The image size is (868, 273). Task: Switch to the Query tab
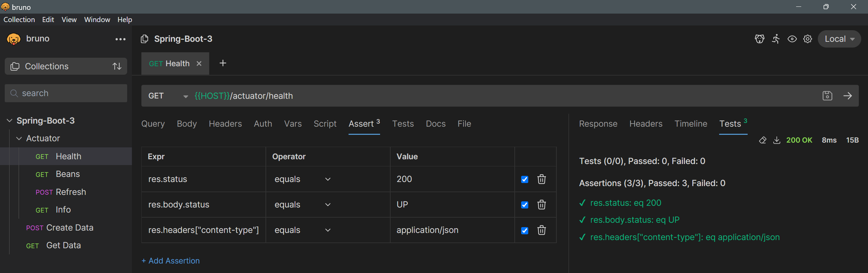tap(153, 124)
